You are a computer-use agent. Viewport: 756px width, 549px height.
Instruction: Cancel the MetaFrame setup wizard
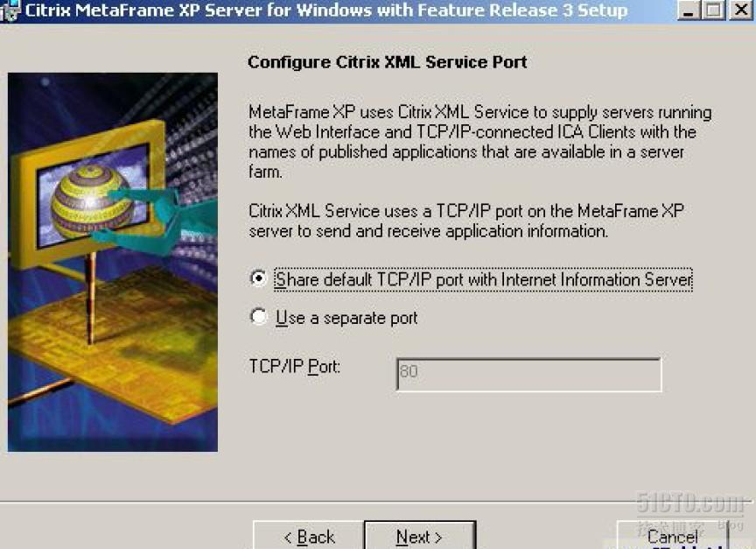[x=672, y=536]
